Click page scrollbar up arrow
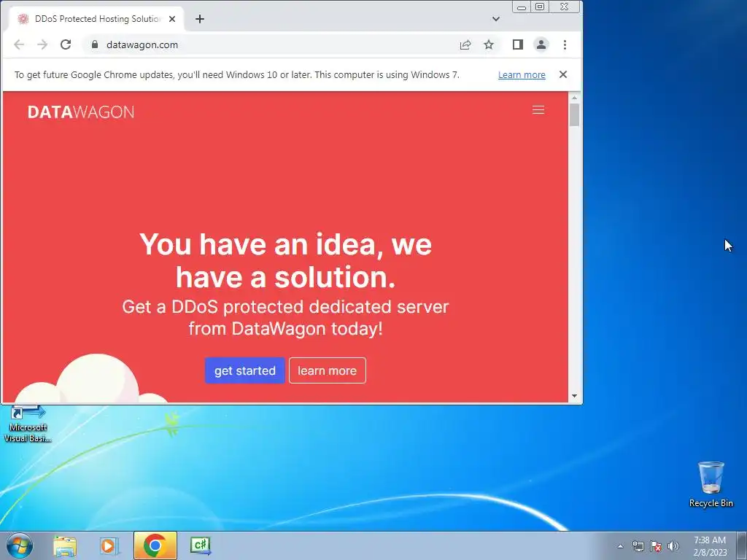 574,98
